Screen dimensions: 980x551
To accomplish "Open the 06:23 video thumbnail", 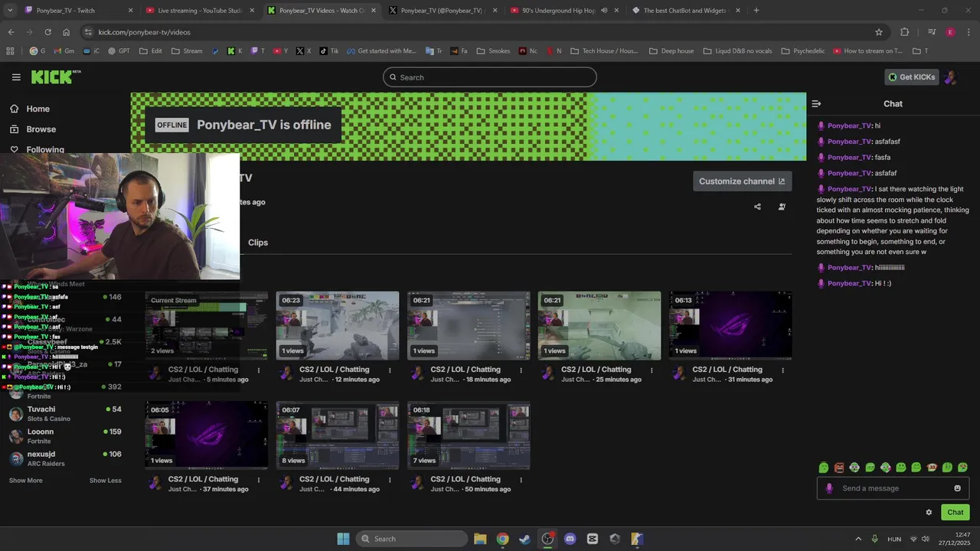I will coord(338,325).
